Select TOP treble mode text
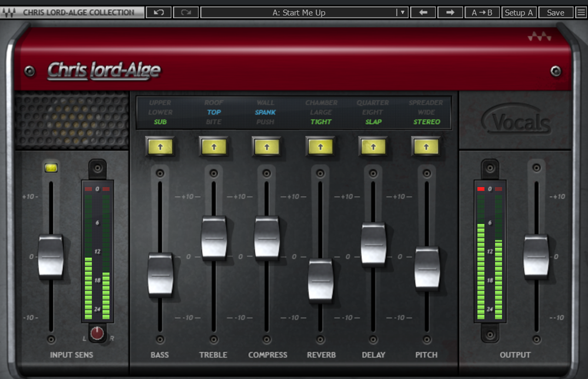The width and height of the screenshot is (588, 379). (214, 112)
